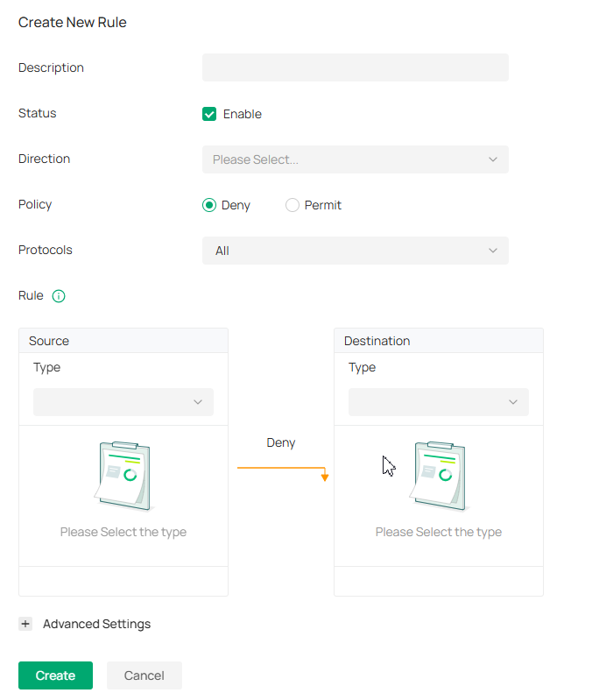Screen dimensions: 599x700
Task: Click the green Create button
Action: click(55, 675)
